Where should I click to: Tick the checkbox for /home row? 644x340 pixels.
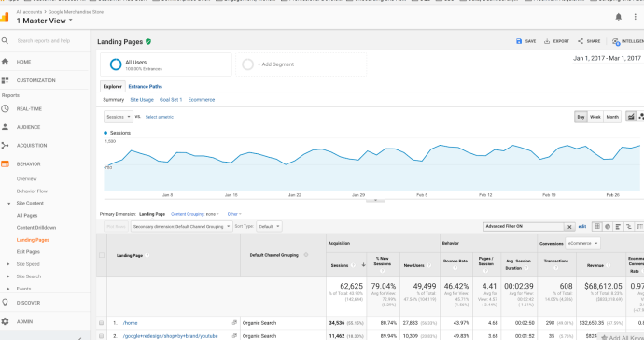coord(102,323)
